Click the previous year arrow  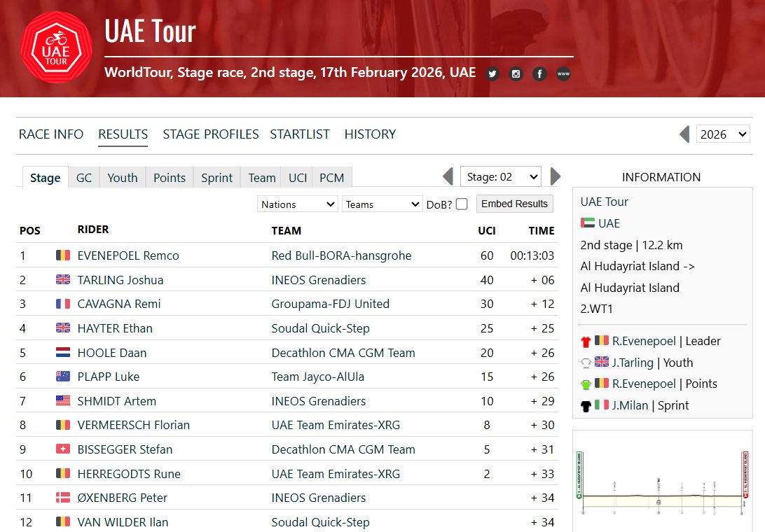[684, 134]
